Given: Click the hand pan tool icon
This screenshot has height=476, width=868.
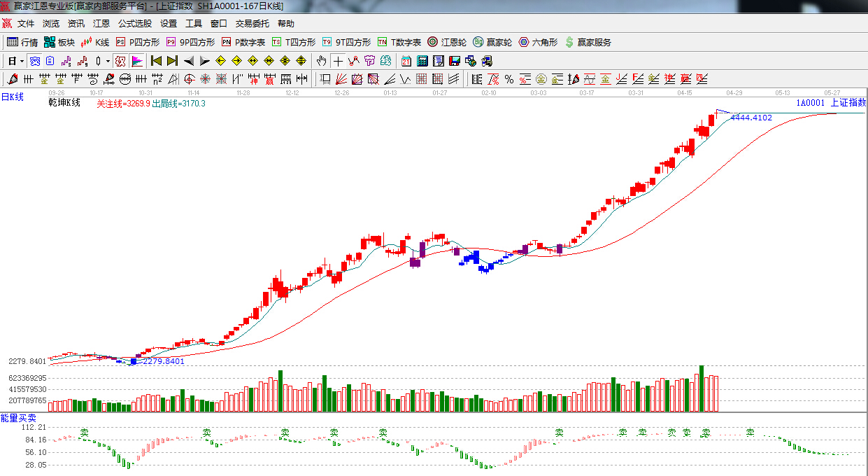Looking at the screenshot, I should (x=321, y=61).
